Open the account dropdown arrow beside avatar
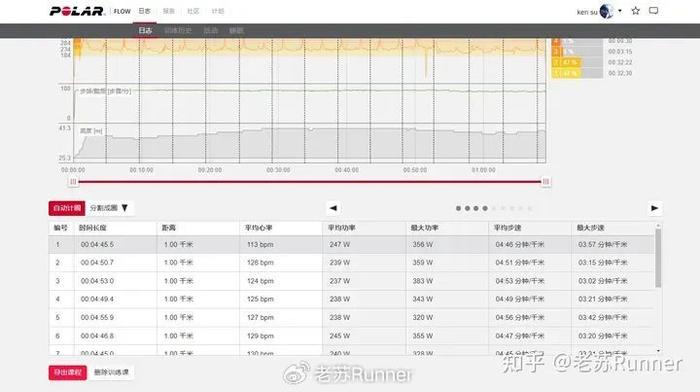 tap(620, 11)
